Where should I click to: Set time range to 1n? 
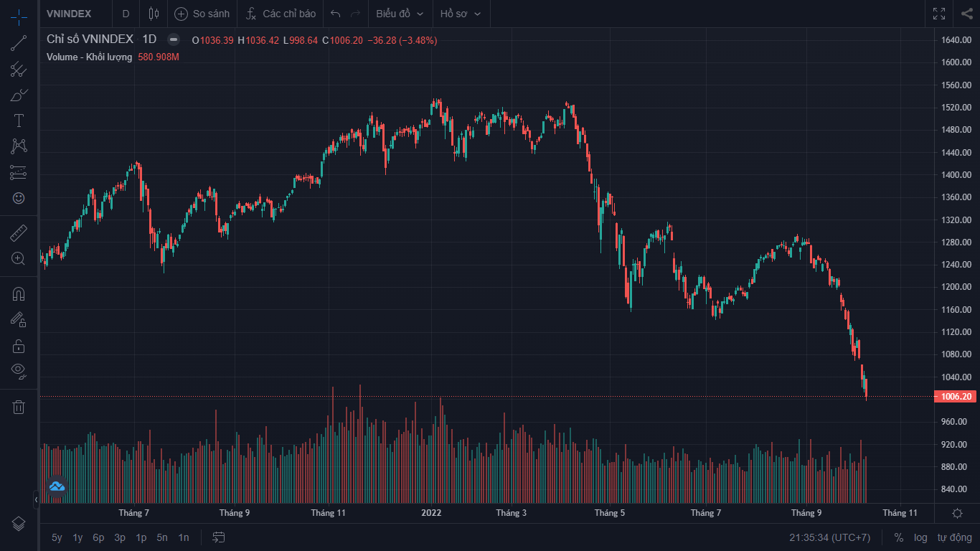184,537
